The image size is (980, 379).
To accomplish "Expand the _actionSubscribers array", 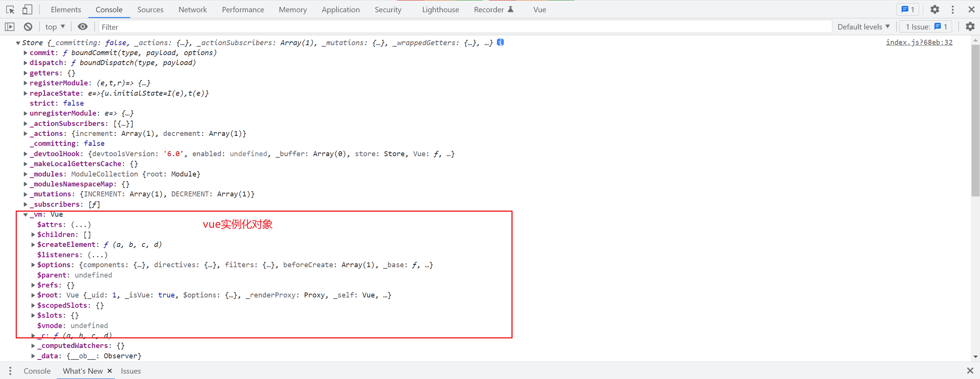I will tap(26, 123).
